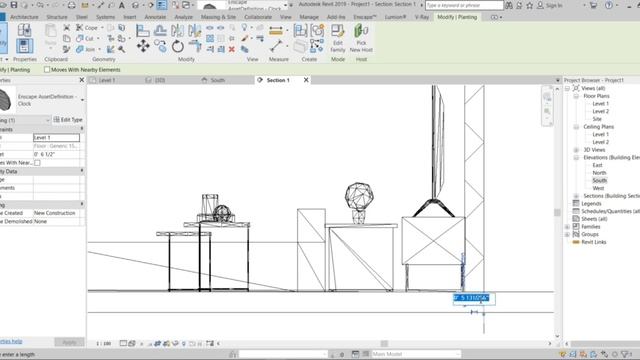Open the Massing & Site ribbon tab
640x360 pixels.
218,17
